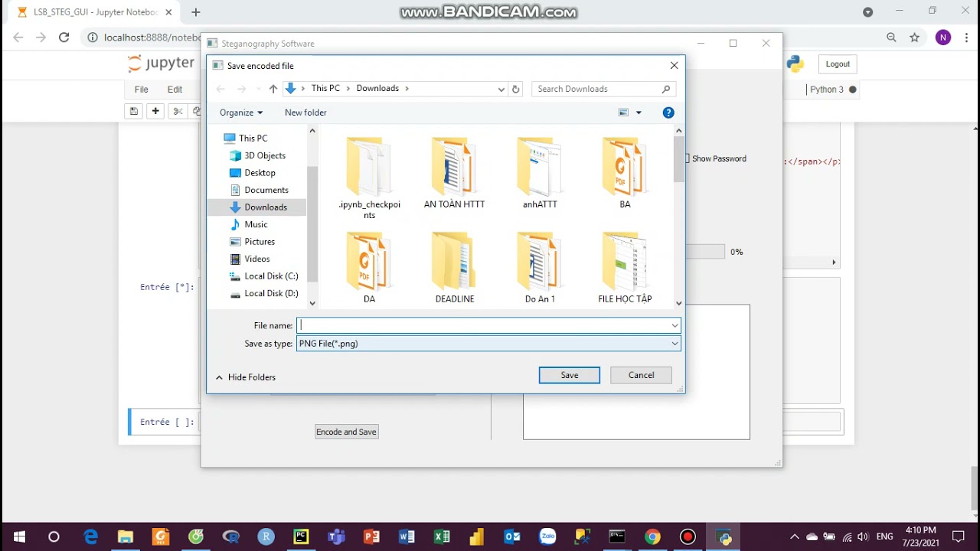Click the Up one level arrow icon
980x551 pixels.
(273, 89)
